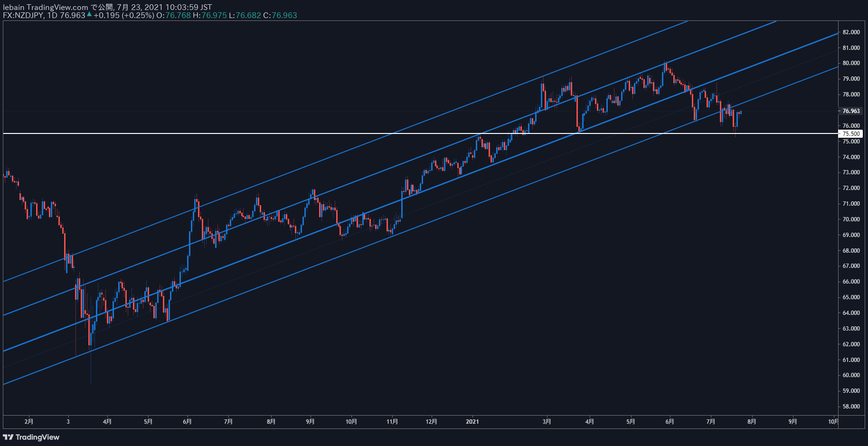Click the 61.000 price axis label
This screenshot has width=868, height=446.
[x=851, y=360]
